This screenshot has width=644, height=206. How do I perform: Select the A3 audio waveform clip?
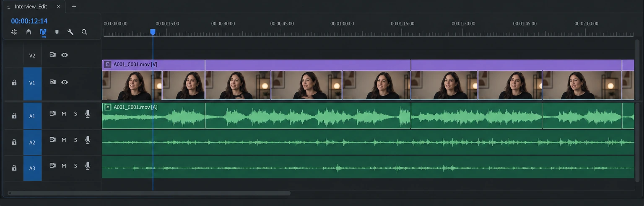[x=368, y=168]
